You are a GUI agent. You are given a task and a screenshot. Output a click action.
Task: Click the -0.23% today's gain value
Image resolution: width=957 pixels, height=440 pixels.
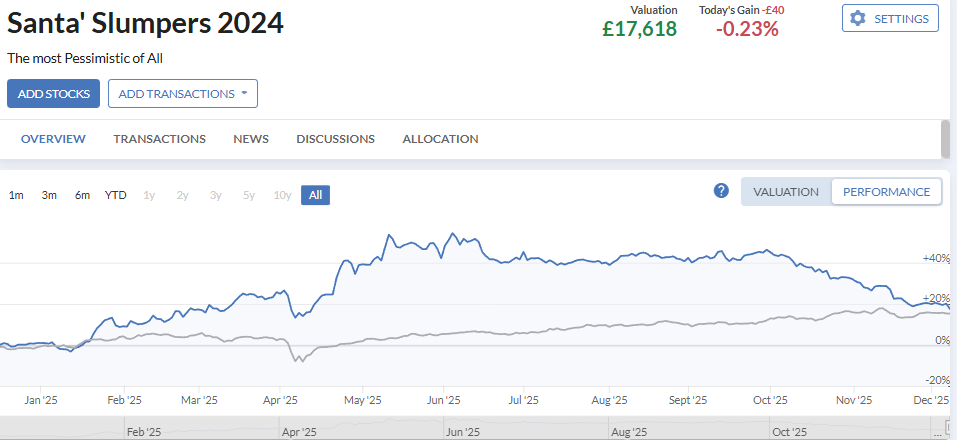(747, 29)
